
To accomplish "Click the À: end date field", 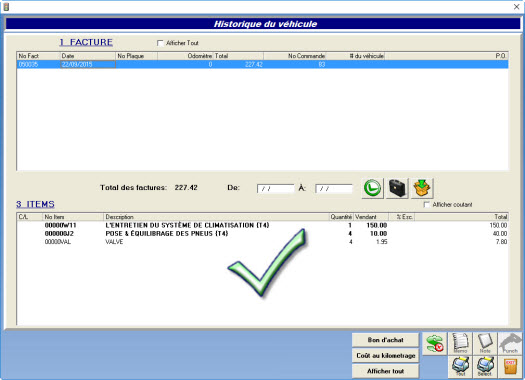I will pyautogui.click(x=333, y=189).
